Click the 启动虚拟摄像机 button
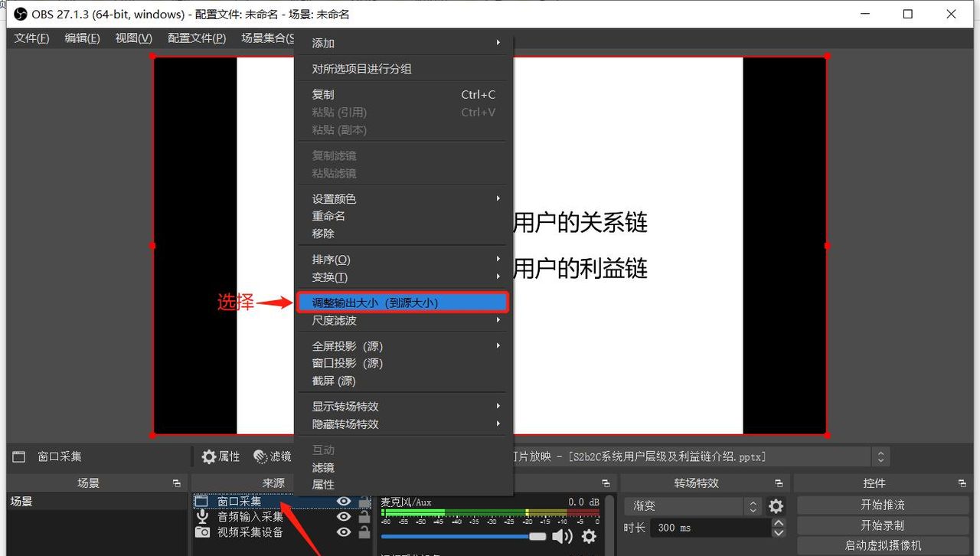 (x=882, y=545)
